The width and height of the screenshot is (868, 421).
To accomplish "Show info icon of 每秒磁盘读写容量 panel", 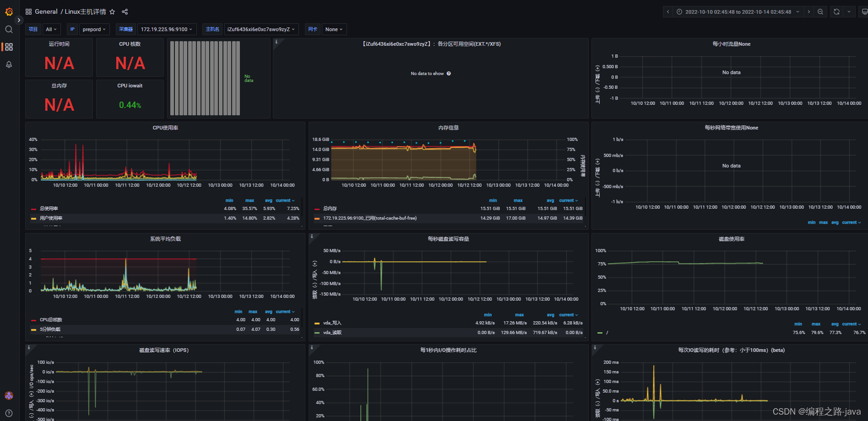I will pos(312,237).
